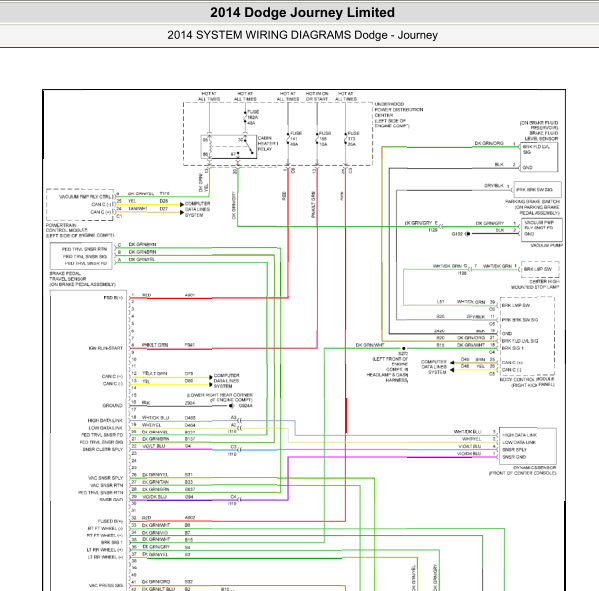Select the 'FUSE 173 25A' label
The height and width of the screenshot is (591, 599).
pyautogui.click(x=353, y=139)
